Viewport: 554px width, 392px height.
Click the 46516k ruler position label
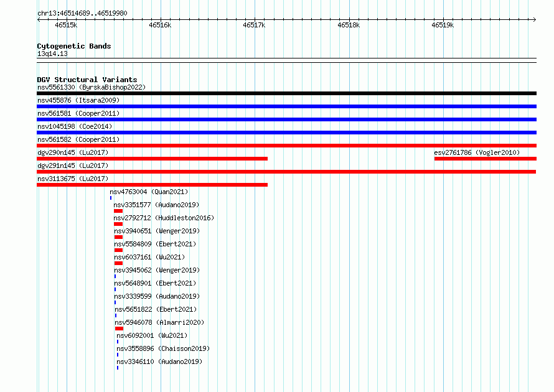[x=160, y=25]
